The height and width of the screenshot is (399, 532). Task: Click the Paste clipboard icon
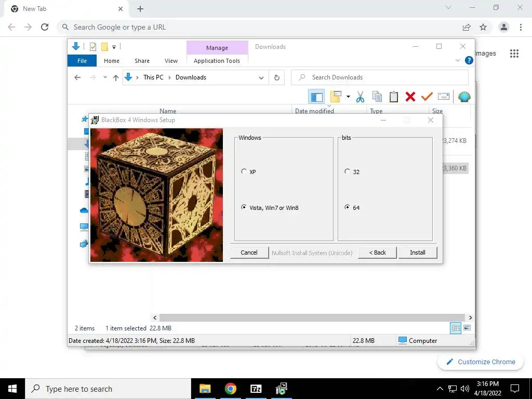[394, 97]
